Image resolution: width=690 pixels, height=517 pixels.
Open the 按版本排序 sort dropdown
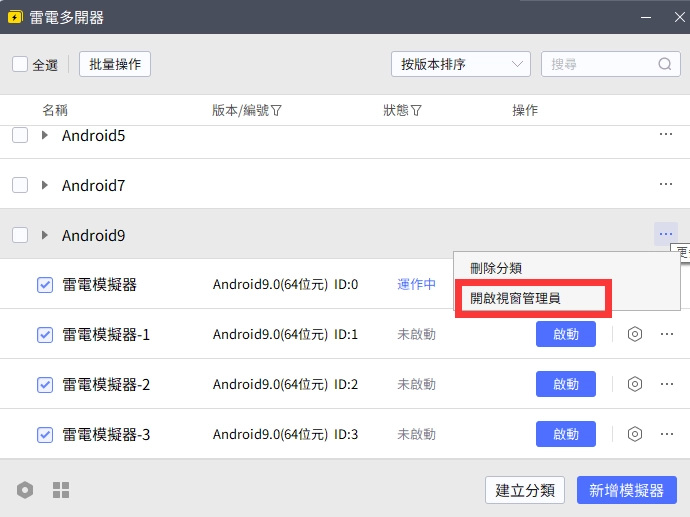pyautogui.click(x=461, y=64)
